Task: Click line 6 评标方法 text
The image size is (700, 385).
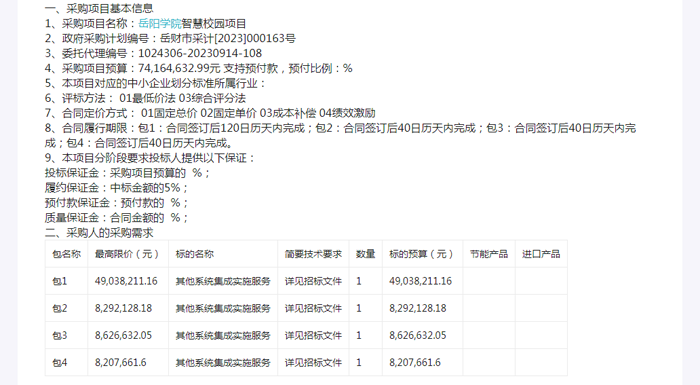Action: 145,98
